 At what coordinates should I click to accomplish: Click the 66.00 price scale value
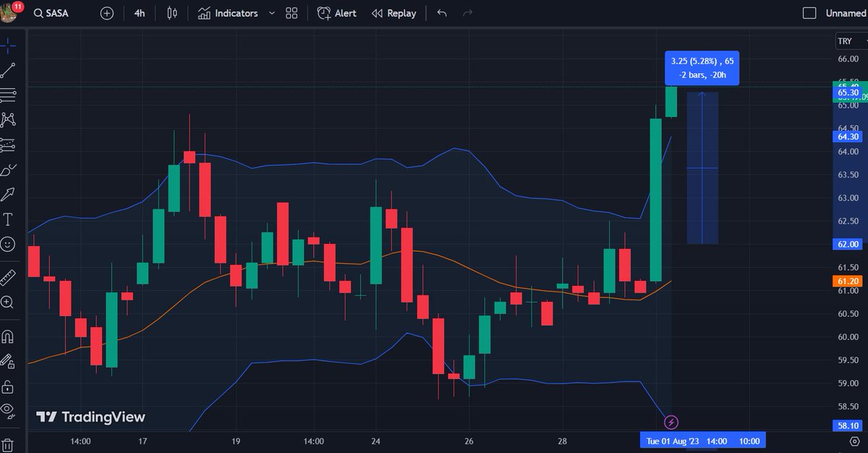[x=848, y=59]
